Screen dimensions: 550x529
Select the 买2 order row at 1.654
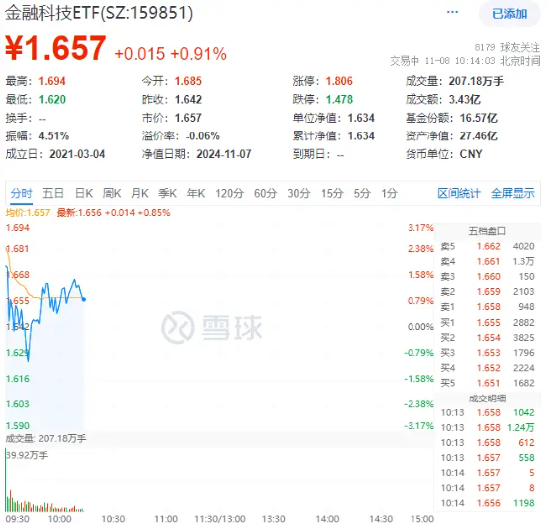click(x=487, y=337)
